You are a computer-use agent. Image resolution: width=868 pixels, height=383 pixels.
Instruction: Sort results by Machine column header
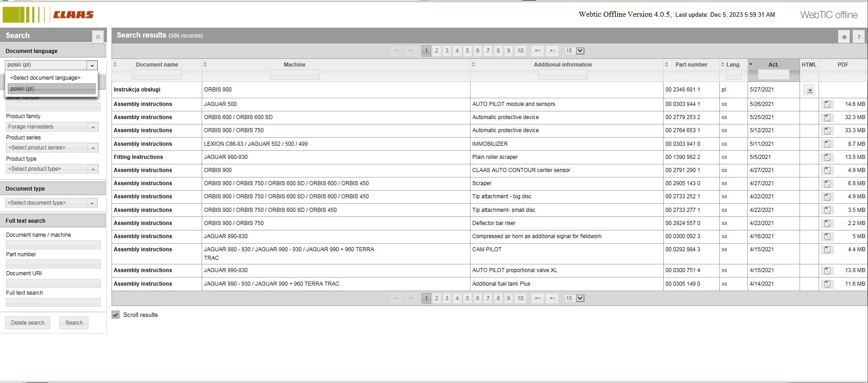[x=295, y=65]
